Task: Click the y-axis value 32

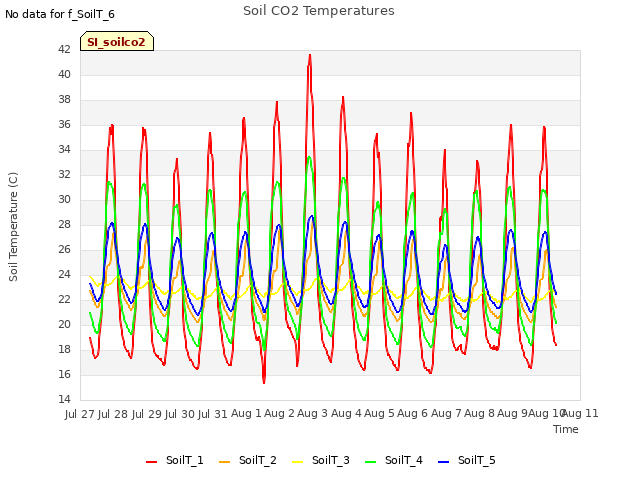Action: (x=64, y=174)
